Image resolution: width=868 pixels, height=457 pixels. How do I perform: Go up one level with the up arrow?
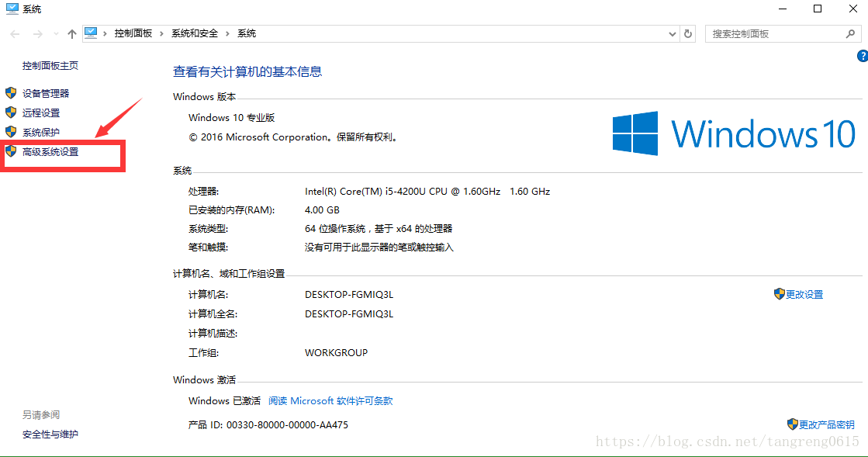[72, 34]
